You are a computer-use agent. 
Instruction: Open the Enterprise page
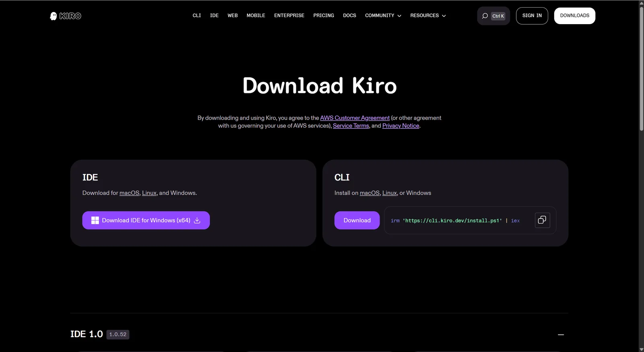pyautogui.click(x=289, y=16)
